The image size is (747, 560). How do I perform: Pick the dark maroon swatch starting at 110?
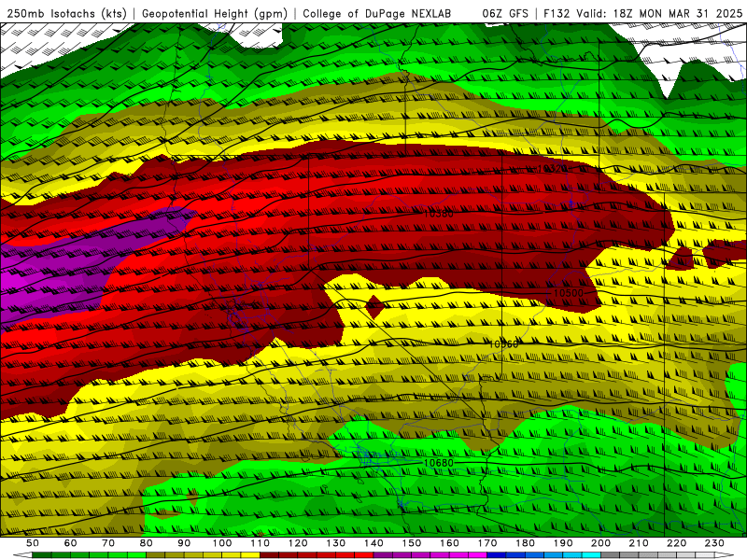pyautogui.click(x=269, y=555)
